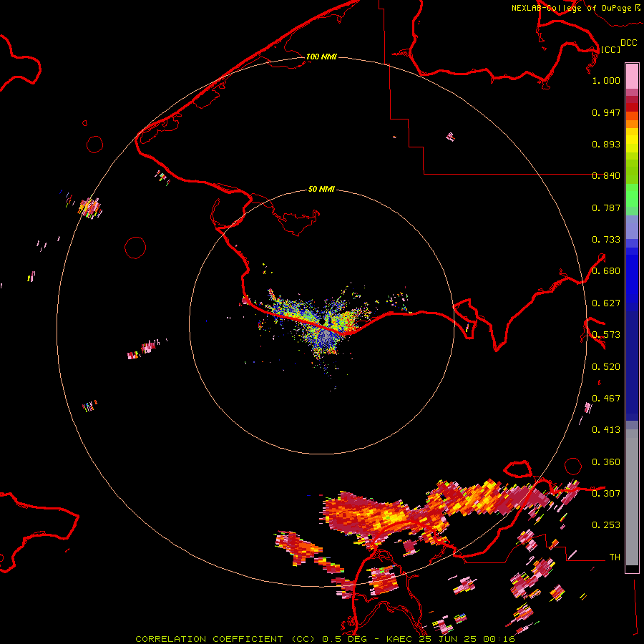
Task: Click the 0.413 legend value
Action: (x=606, y=430)
